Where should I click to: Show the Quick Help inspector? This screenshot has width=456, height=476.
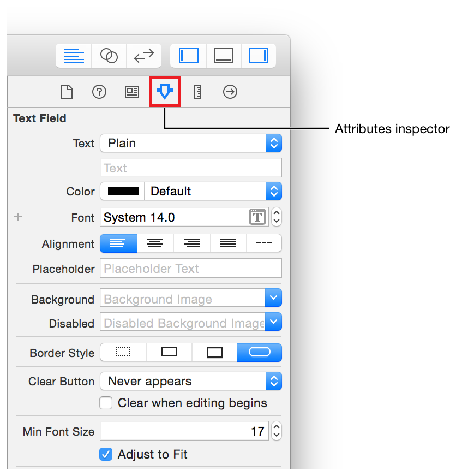point(99,92)
